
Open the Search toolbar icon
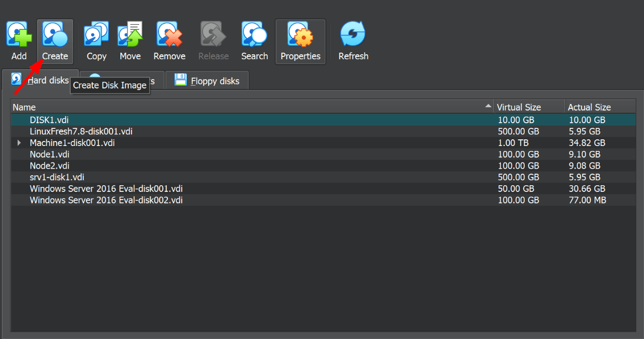coord(254,35)
